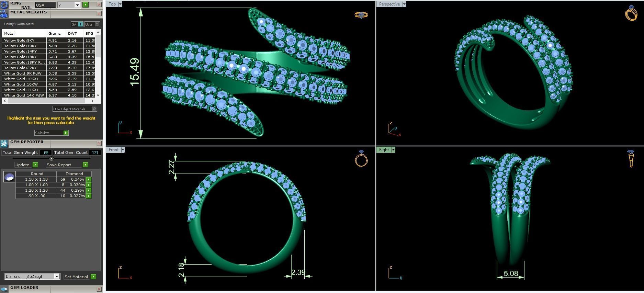Viewport: 644px width, 293px height.
Task: Click the ring side-view icon in Right viewport
Action: [x=631, y=159]
